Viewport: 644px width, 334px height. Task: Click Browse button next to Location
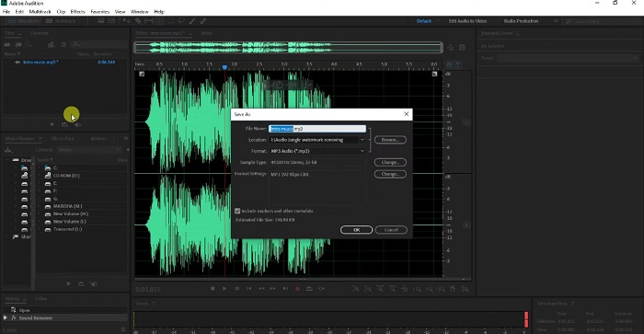pyautogui.click(x=390, y=140)
